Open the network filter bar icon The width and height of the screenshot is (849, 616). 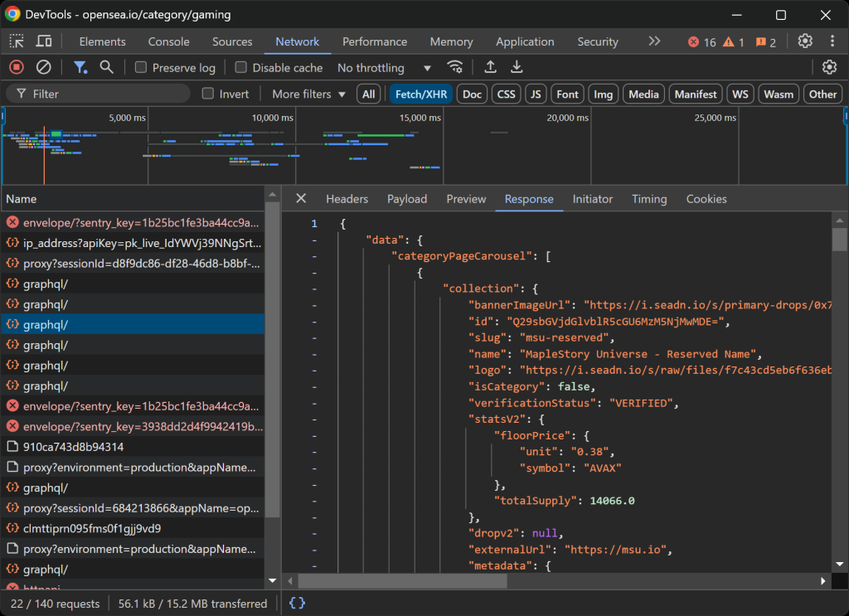click(80, 67)
